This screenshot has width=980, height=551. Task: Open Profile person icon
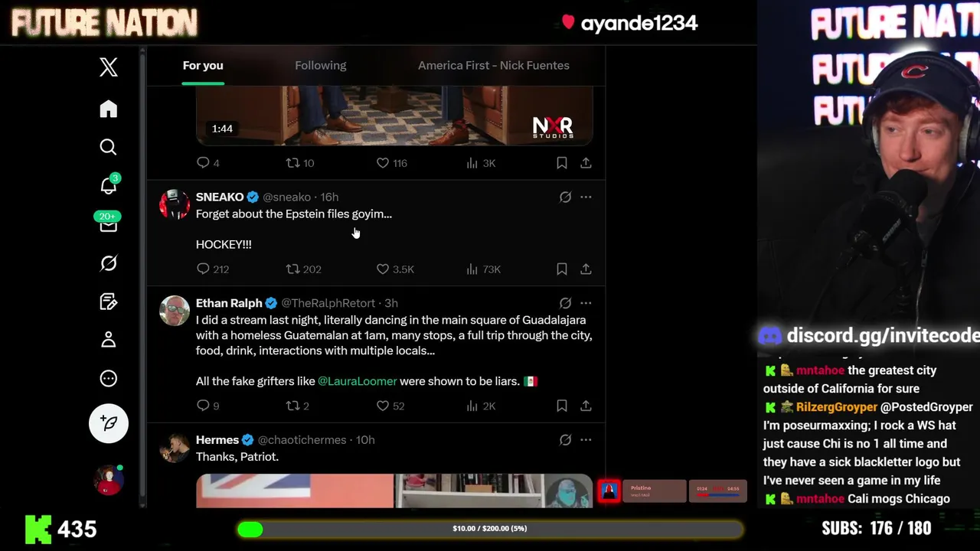[109, 340]
